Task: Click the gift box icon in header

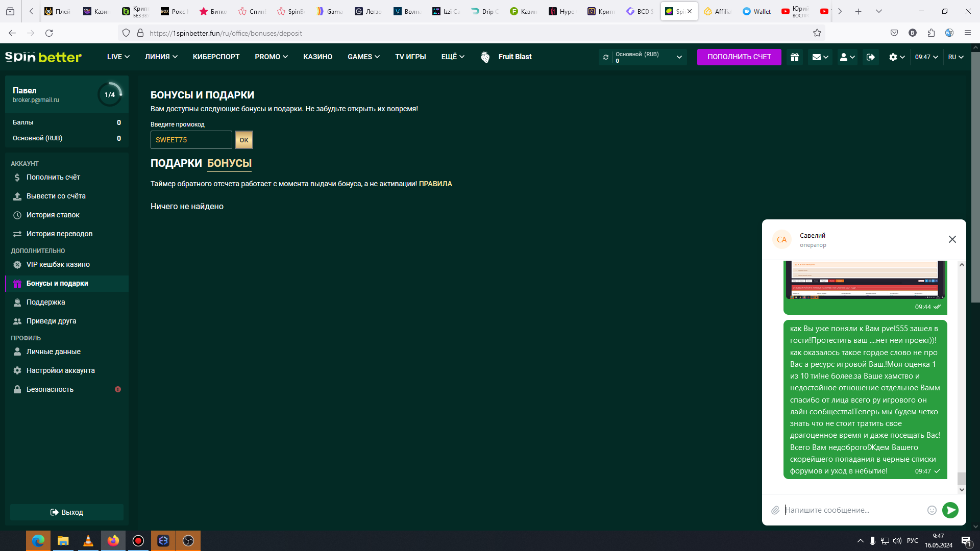Action: point(795,57)
